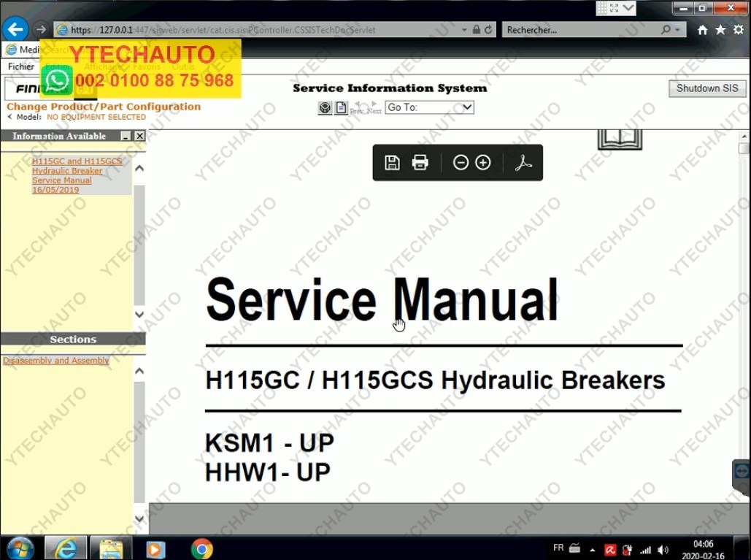
Task: Zoom out the PDF view
Action: 461,163
